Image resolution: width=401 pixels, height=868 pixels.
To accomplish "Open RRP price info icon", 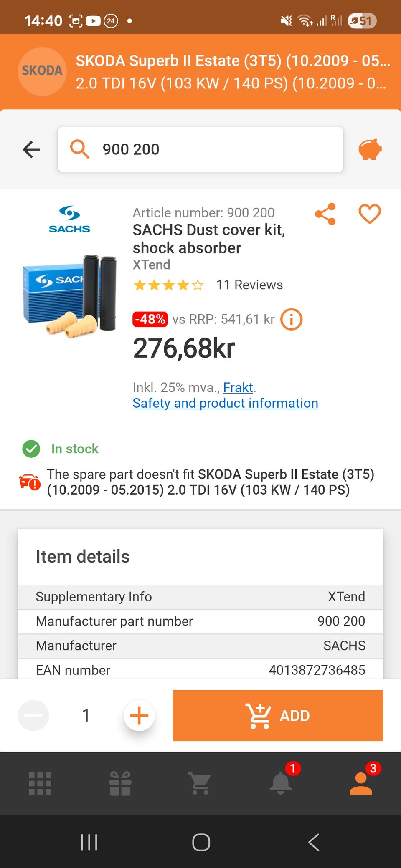I will (x=291, y=320).
